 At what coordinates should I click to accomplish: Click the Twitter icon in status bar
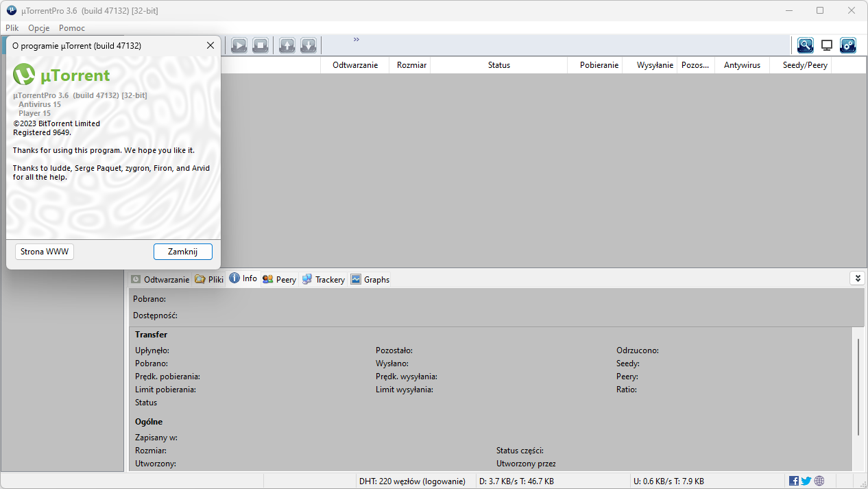(x=806, y=481)
